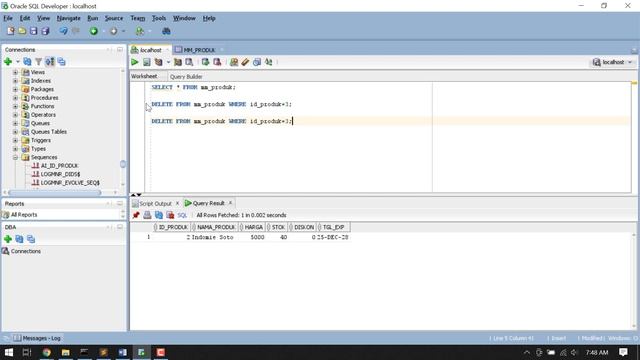Viewport: 640px width, 360px height.
Task: Click the To Upper/Lower case icon
Action: coord(269,62)
